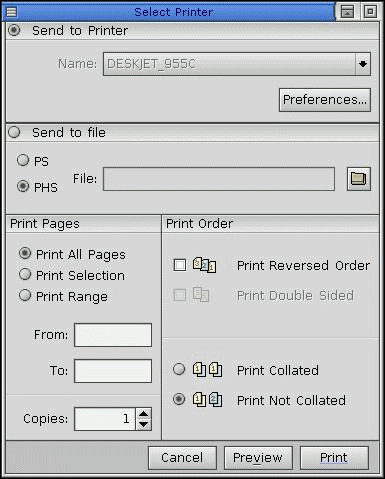The height and width of the screenshot is (479, 385).
Task: Click the not collated pages icon
Action: coord(207,399)
